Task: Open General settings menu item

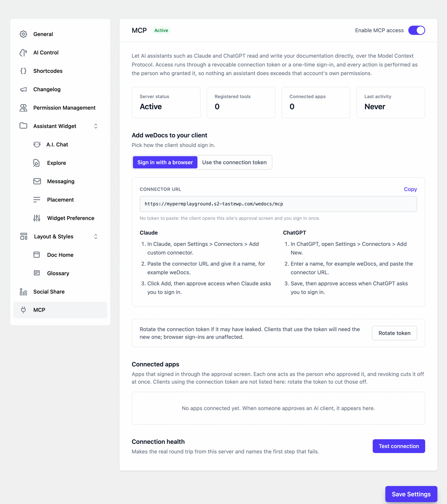Action: (x=60, y=34)
